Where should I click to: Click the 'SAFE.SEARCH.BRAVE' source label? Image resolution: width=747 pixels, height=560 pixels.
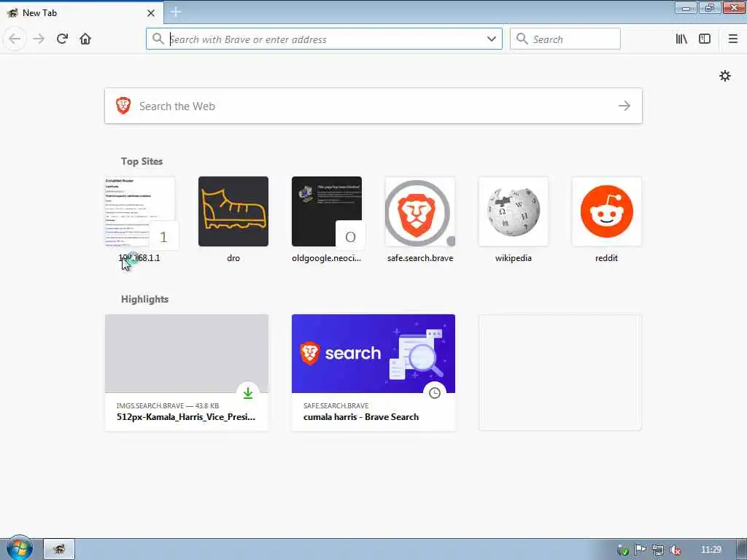click(x=336, y=405)
